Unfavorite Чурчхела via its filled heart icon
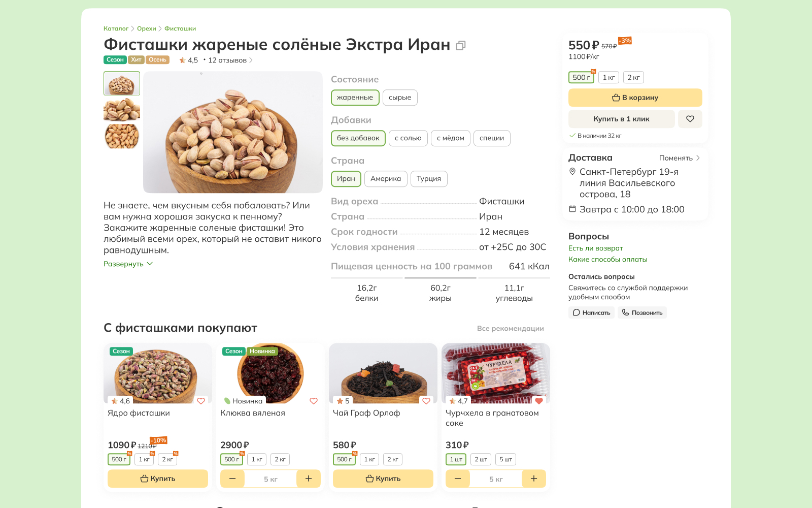The image size is (812, 508). coord(539,400)
